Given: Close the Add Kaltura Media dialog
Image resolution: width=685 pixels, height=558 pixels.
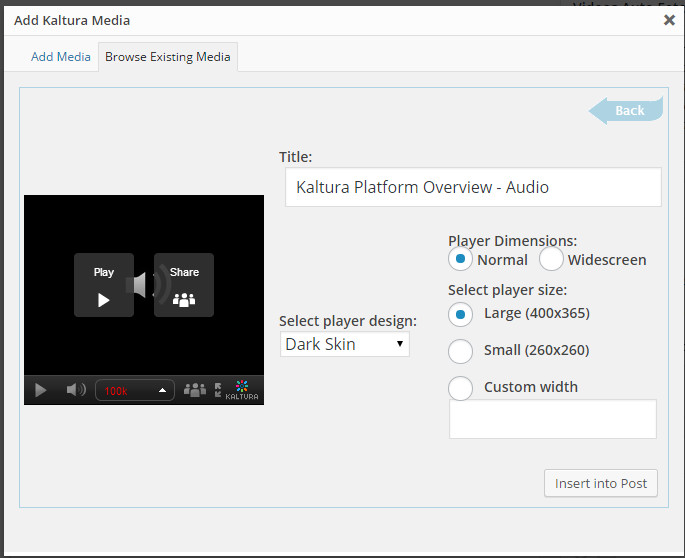Looking at the screenshot, I should pyautogui.click(x=669, y=19).
